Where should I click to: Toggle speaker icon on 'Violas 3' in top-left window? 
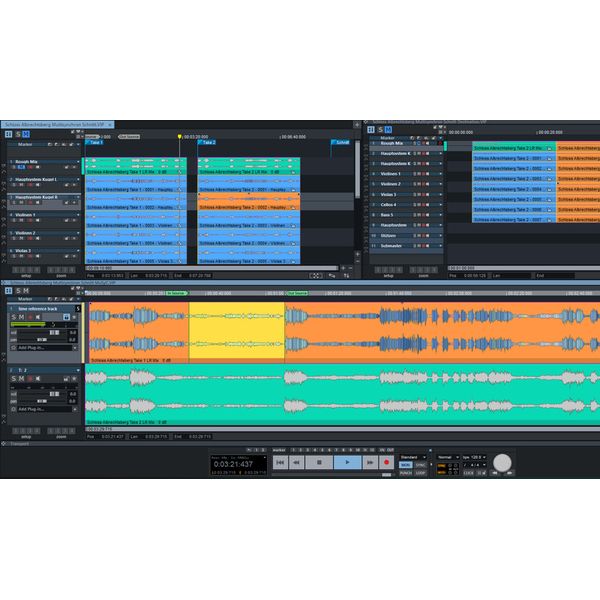click(x=38, y=256)
